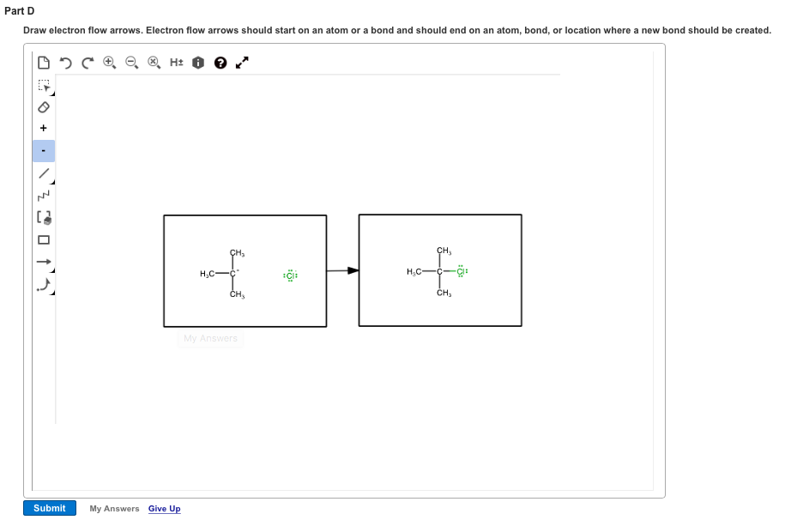Select the plus charge tool

44,128
